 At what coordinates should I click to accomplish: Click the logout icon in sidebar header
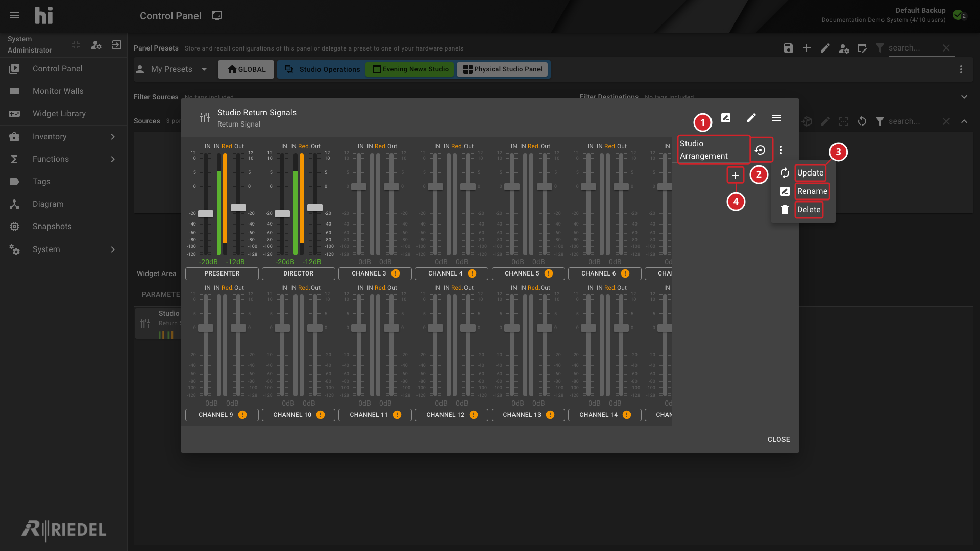[x=117, y=45]
